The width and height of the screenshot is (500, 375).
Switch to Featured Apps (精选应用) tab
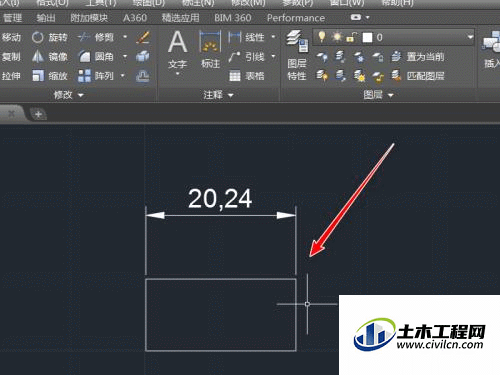click(180, 18)
